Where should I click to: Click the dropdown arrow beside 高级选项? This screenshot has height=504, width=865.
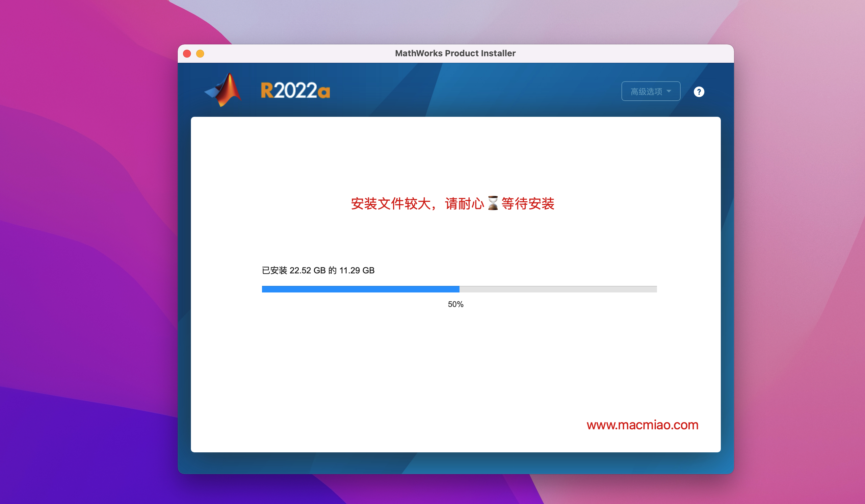[x=668, y=91]
